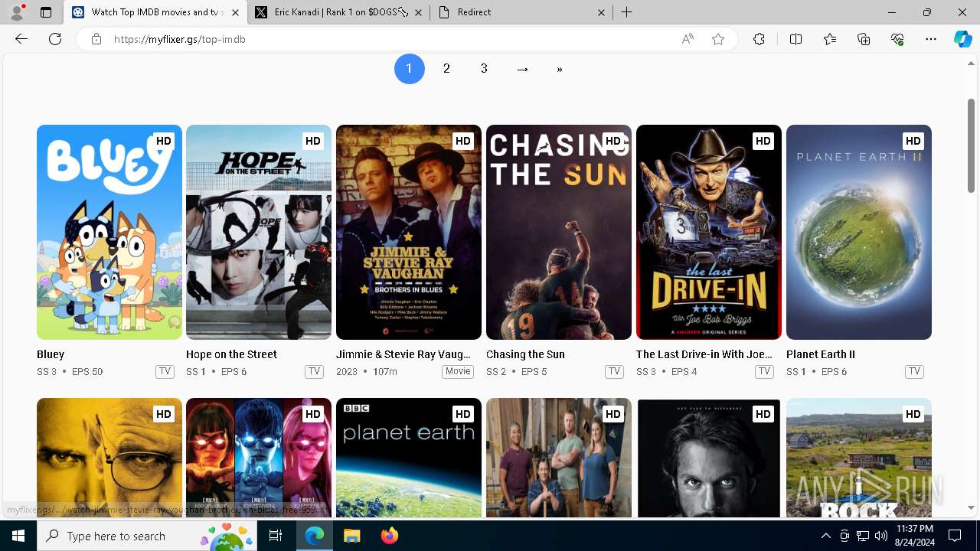Click the browser back arrow
This screenshot has width=980, height=551.
pos(21,39)
